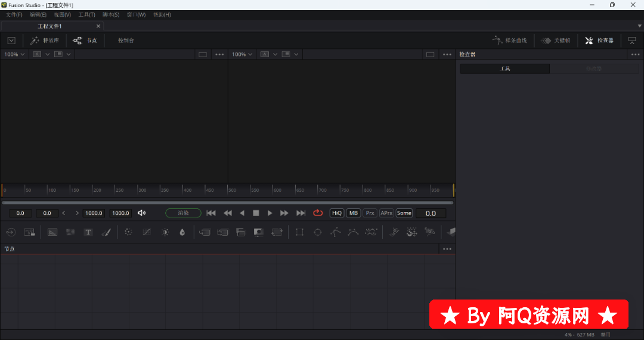This screenshot has height=340, width=644.
Task: Open the 工具(T) menu
Action: 86,15
